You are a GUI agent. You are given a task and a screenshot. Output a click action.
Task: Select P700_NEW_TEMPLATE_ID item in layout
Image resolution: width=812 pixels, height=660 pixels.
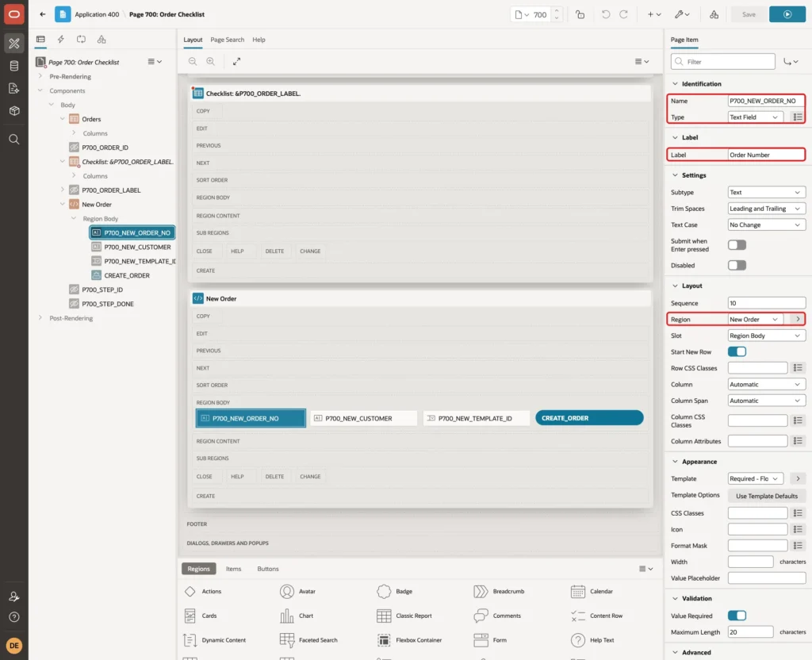(477, 418)
